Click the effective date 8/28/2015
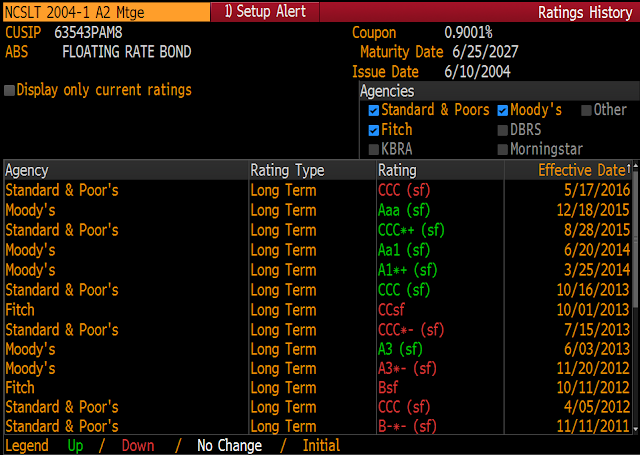640x455 pixels. point(597,231)
